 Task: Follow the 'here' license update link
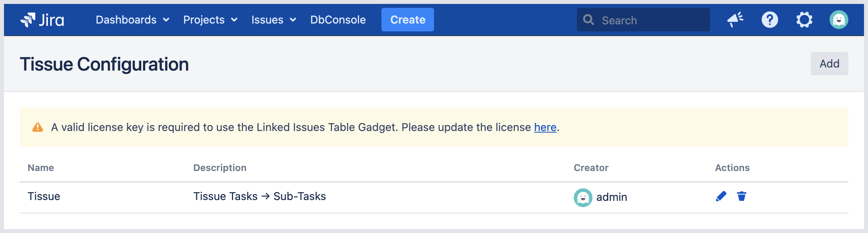click(545, 127)
